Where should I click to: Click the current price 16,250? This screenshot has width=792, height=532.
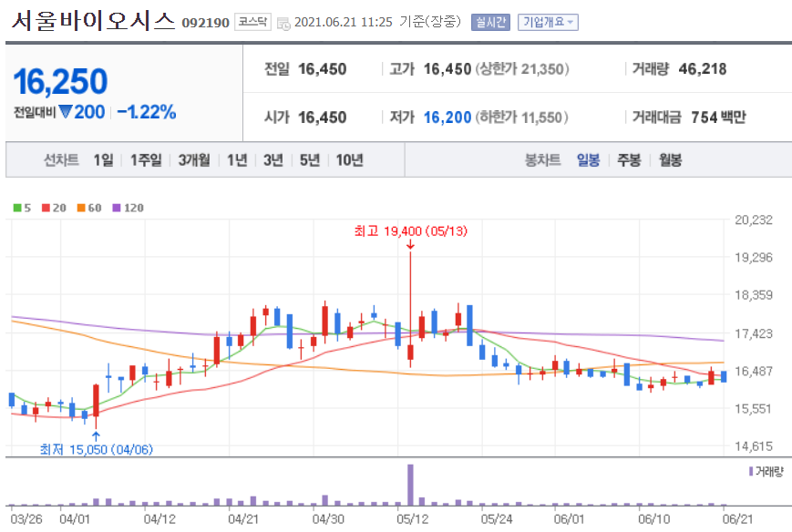(60, 81)
